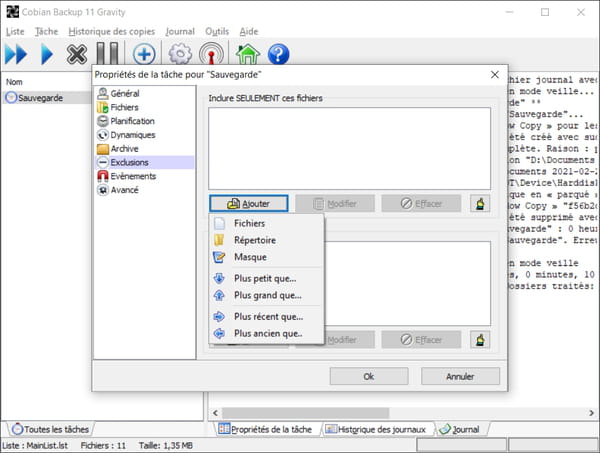Screen dimensions: 600x453
Task: Run selected task with play icon
Action: tap(47, 54)
